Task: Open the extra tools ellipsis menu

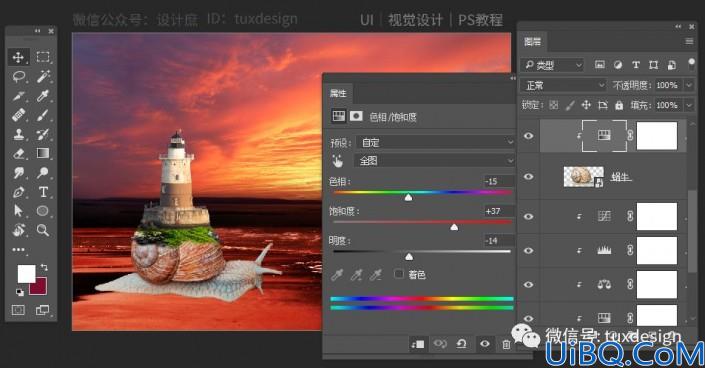Action: (18, 249)
